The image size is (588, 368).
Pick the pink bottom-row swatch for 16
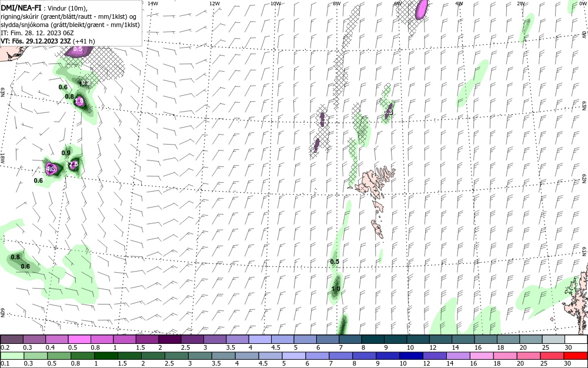[482, 355]
